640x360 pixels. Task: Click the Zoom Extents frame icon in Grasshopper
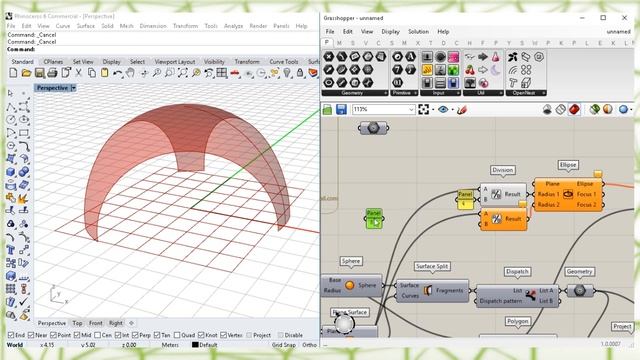(x=423, y=109)
